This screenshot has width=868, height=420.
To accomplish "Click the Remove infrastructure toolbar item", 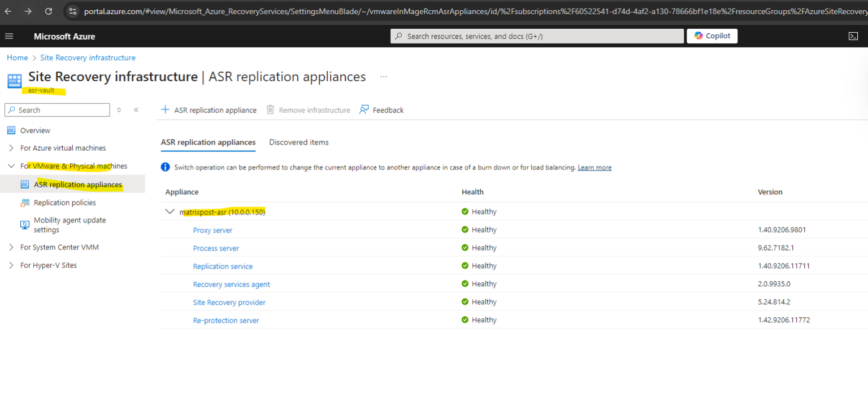I will (x=308, y=110).
